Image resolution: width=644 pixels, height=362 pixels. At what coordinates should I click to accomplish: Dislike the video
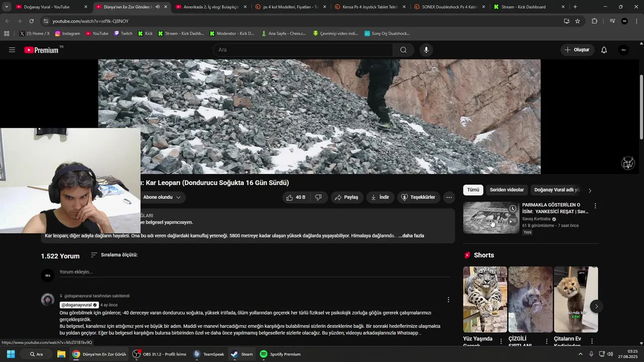318,197
